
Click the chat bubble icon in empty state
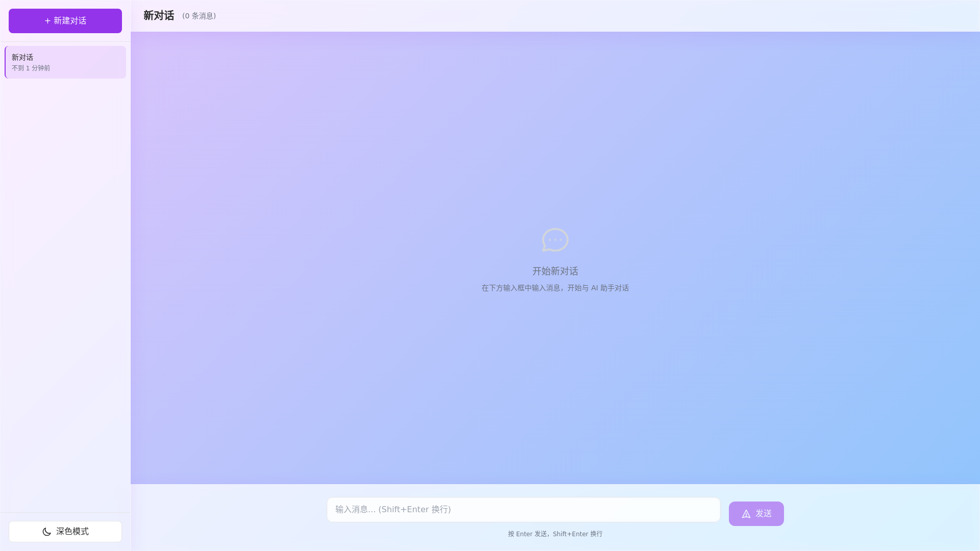[555, 240]
